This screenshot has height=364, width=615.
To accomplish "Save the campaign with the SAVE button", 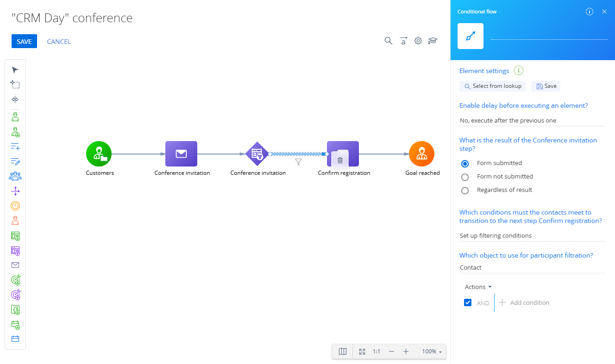I will point(24,41).
